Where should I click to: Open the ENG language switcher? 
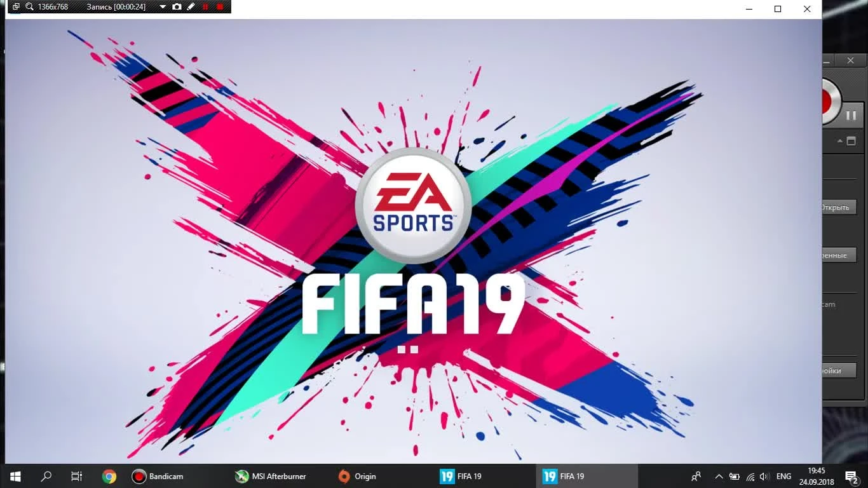[x=783, y=477]
